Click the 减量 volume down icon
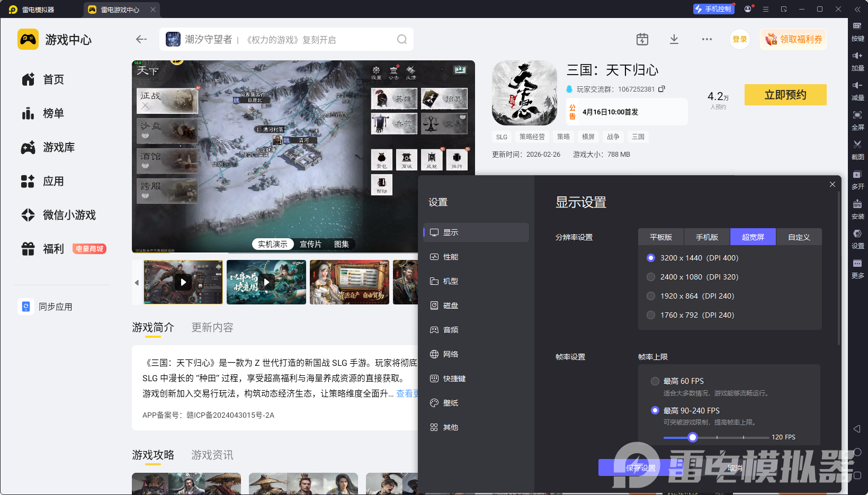The height and width of the screenshot is (495, 868). (x=857, y=85)
